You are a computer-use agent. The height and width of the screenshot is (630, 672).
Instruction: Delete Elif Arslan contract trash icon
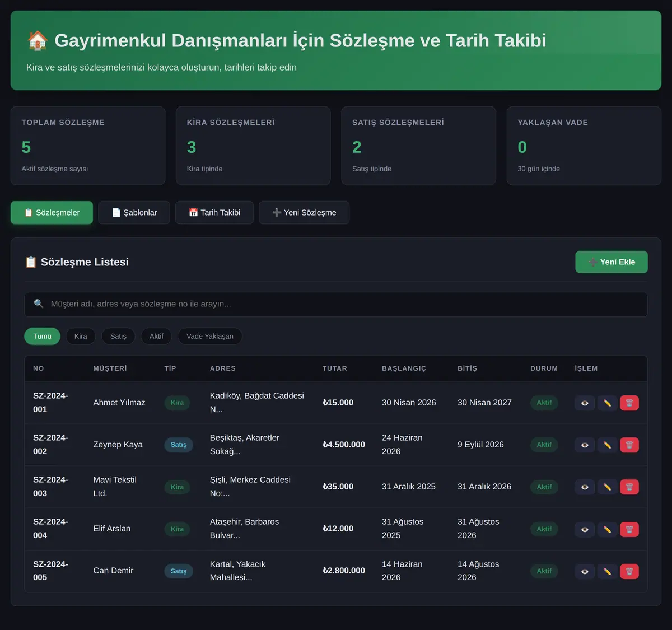[x=629, y=529]
